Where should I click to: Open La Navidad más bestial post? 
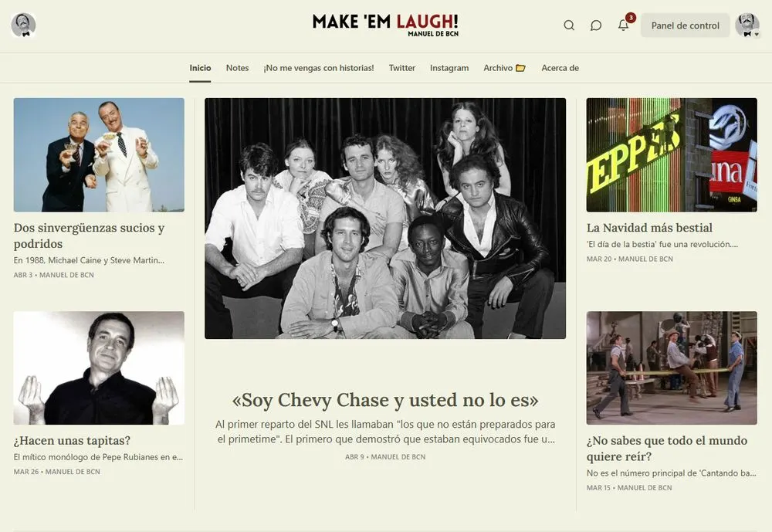[x=649, y=228]
